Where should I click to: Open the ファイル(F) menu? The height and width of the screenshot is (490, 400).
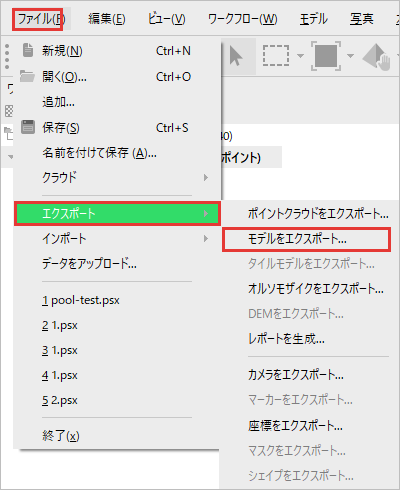click(41, 19)
